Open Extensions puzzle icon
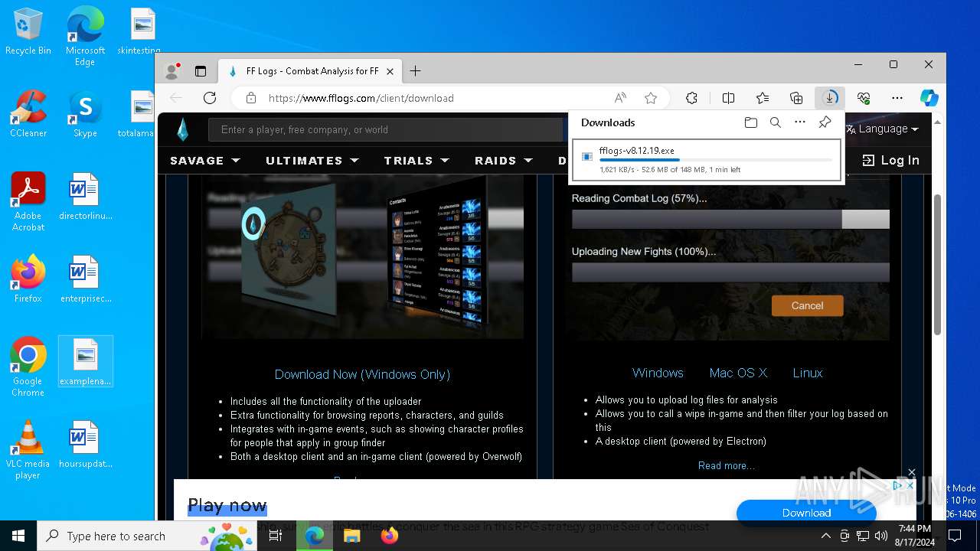 tap(691, 98)
